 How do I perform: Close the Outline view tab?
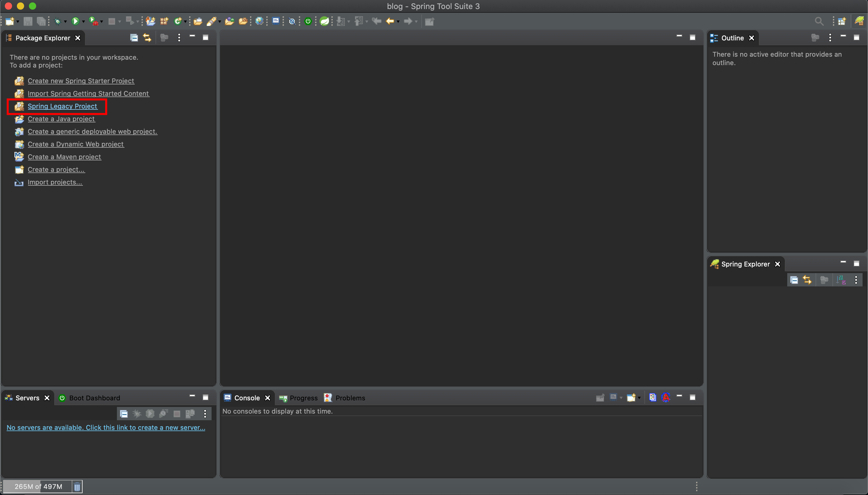[x=751, y=38]
